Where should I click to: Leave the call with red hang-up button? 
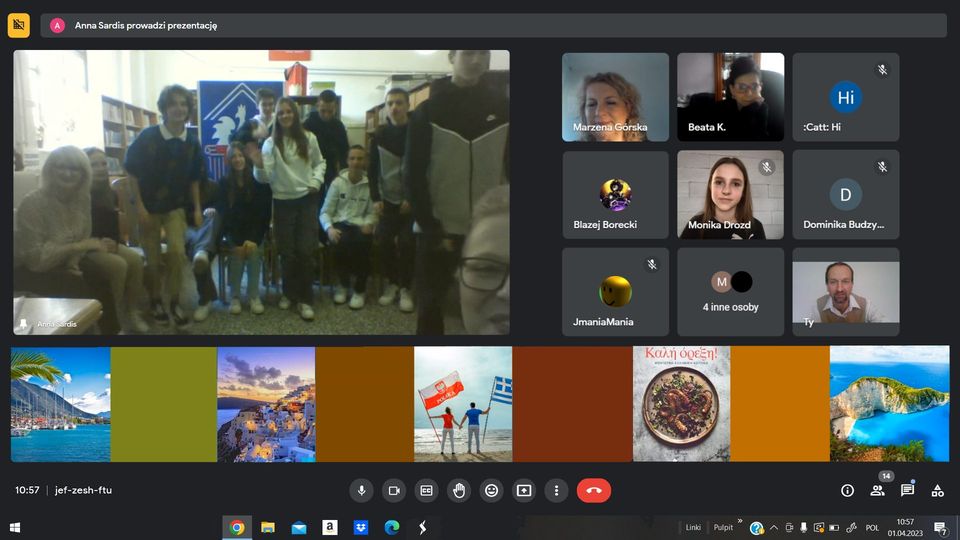(594, 490)
